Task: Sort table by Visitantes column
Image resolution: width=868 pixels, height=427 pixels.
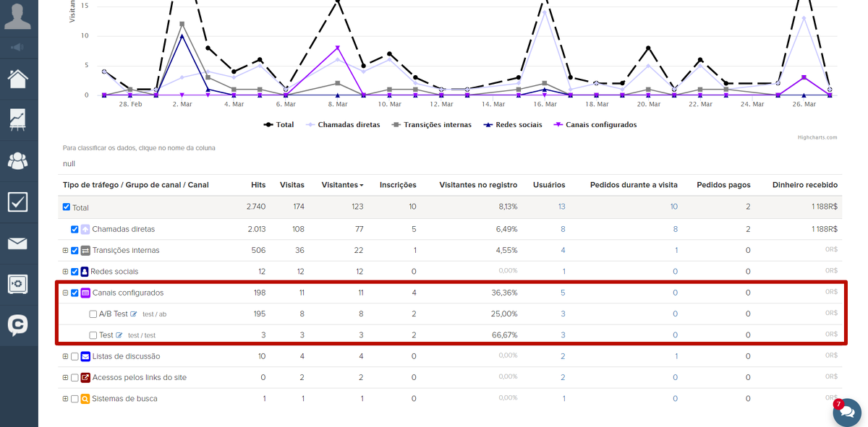Action: tap(341, 185)
